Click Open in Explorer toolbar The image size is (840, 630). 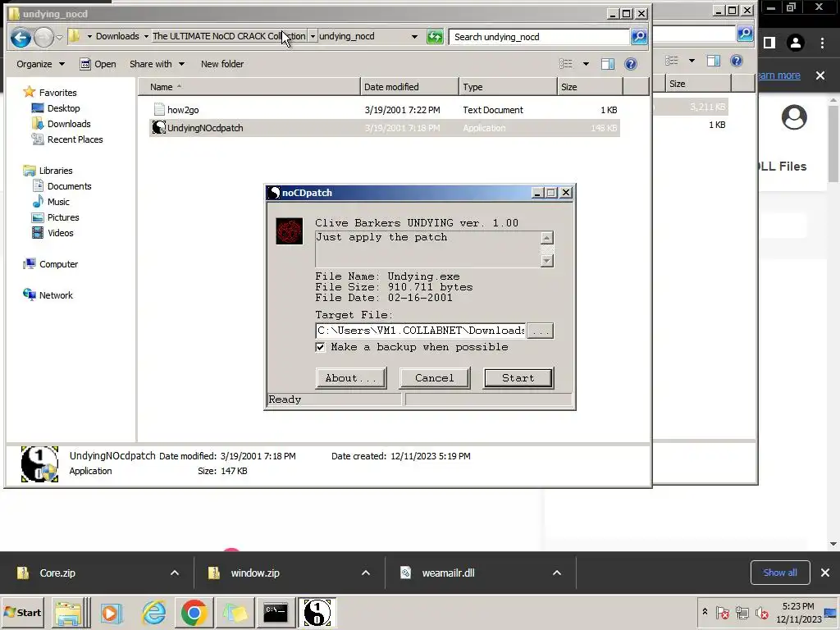click(x=98, y=64)
